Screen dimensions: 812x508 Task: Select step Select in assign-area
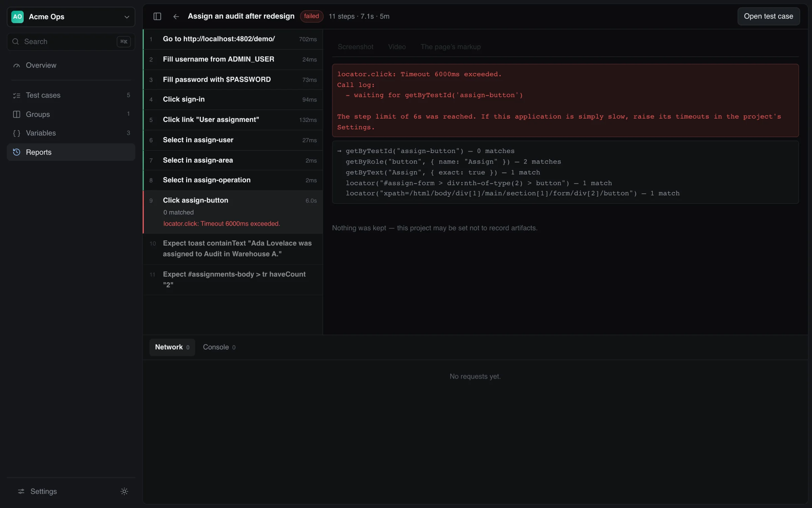point(233,160)
